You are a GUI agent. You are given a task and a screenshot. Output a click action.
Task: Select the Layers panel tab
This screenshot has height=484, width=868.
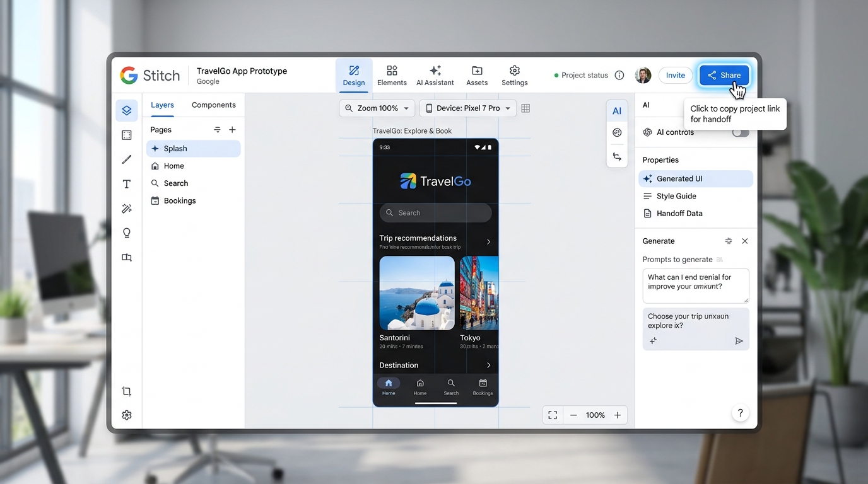click(x=162, y=105)
